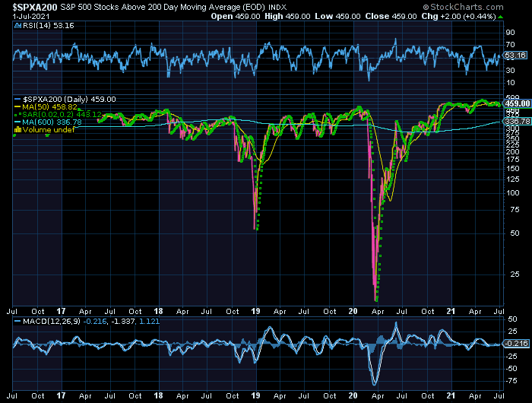Click the MA(600) 336.78 legend text

tap(52, 122)
